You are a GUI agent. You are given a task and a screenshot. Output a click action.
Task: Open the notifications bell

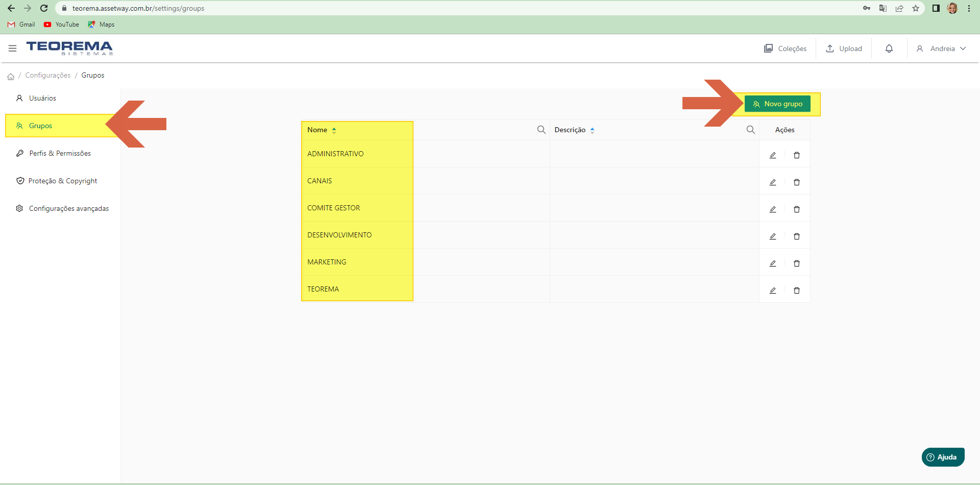(889, 48)
